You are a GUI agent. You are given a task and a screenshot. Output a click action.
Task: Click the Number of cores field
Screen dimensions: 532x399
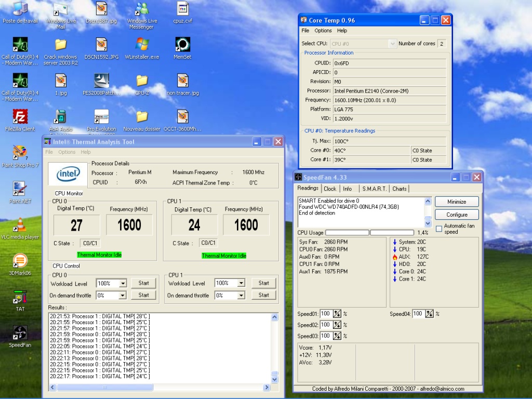click(x=442, y=44)
